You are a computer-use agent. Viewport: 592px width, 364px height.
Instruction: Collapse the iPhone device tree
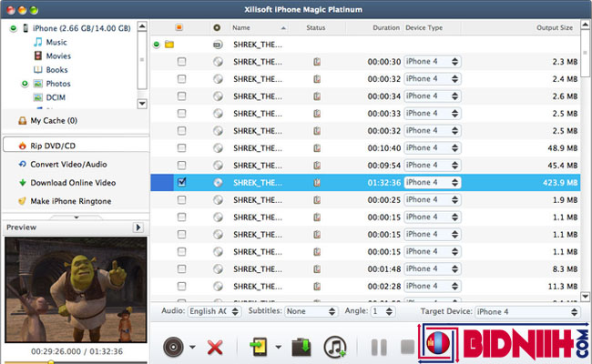tap(14, 28)
